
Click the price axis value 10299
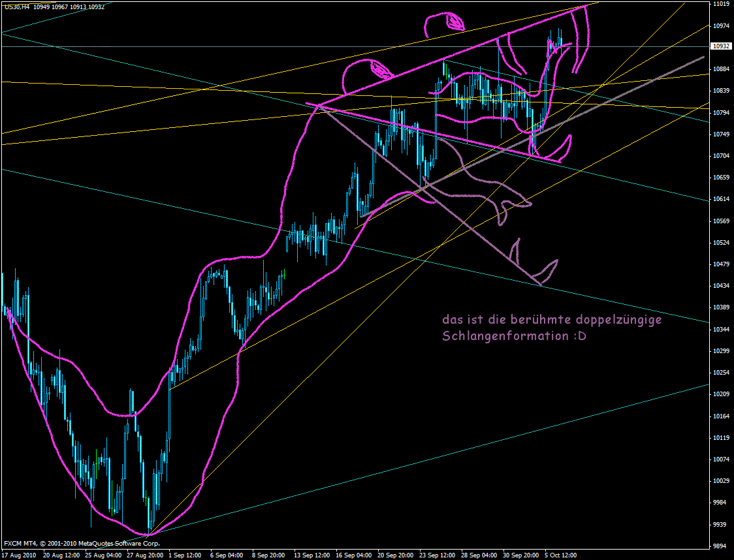pyautogui.click(x=722, y=351)
